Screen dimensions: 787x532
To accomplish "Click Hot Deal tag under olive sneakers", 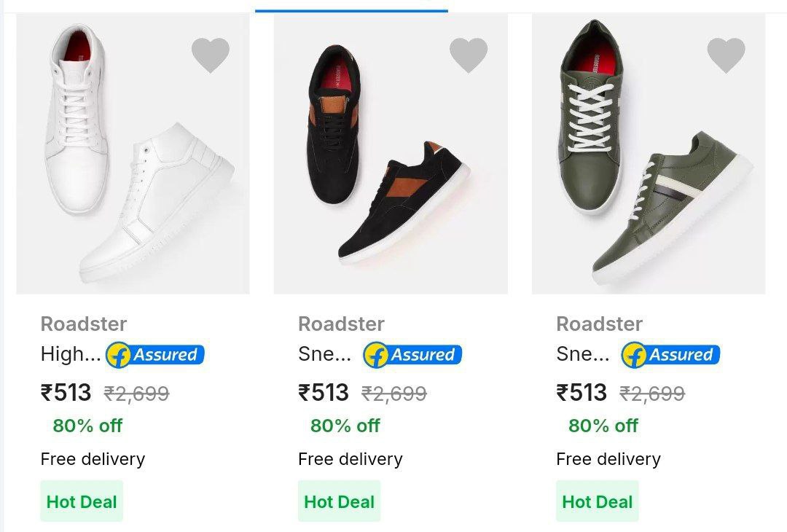I will click(598, 501).
